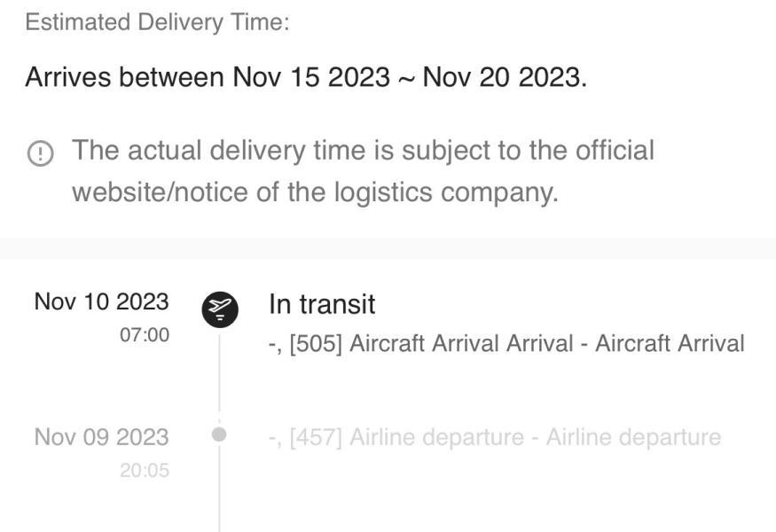Screen dimensions: 776x532
Task: Click the words 'Arrives between'
Action: (x=124, y=77)
